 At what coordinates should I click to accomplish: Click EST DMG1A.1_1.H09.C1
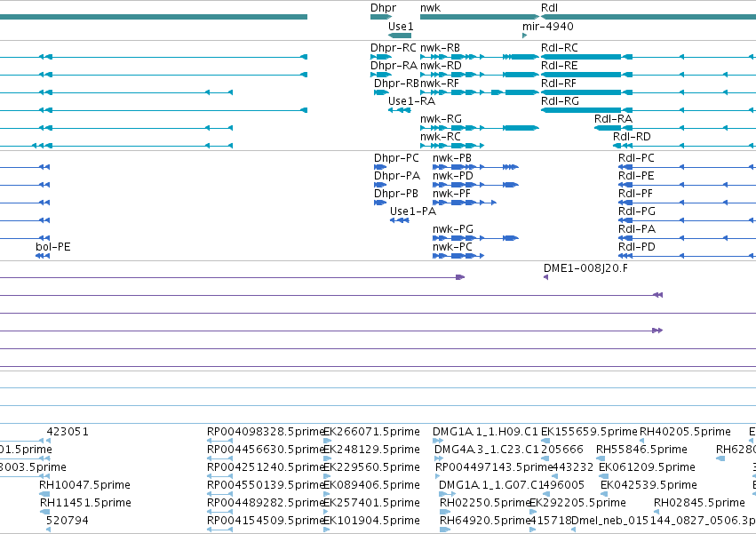(x=438, y=441)
